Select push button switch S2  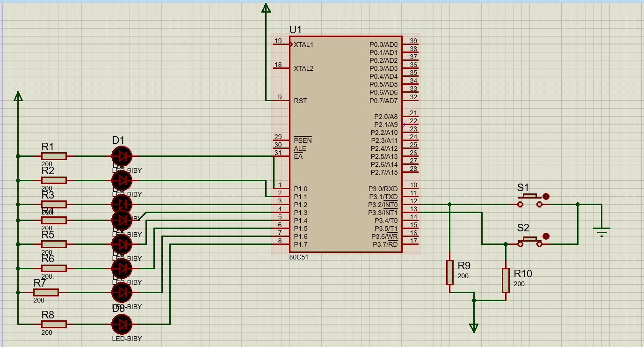click(x=530, y=241)
